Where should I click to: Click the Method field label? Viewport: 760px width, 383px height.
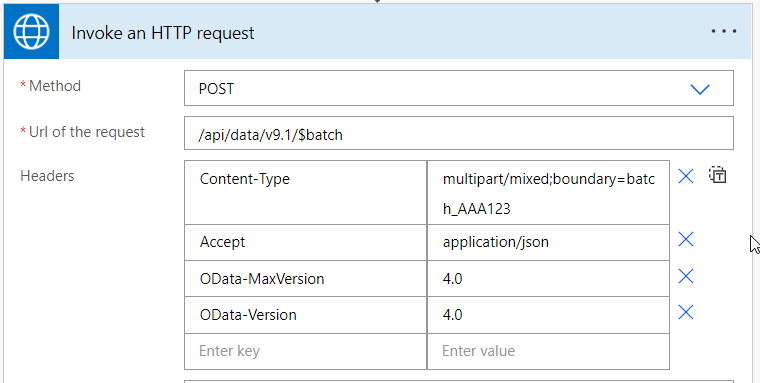[55, 86]
